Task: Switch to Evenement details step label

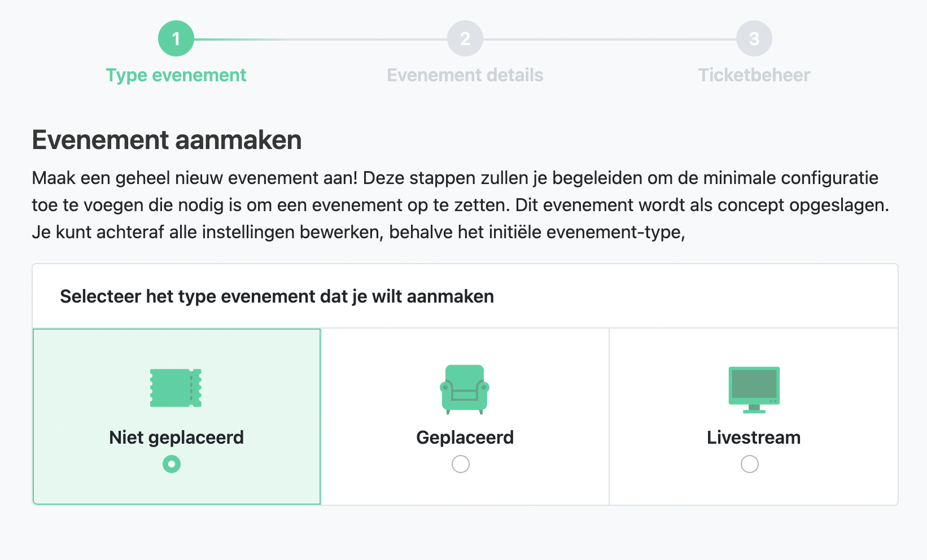Action: pos(465,75)
